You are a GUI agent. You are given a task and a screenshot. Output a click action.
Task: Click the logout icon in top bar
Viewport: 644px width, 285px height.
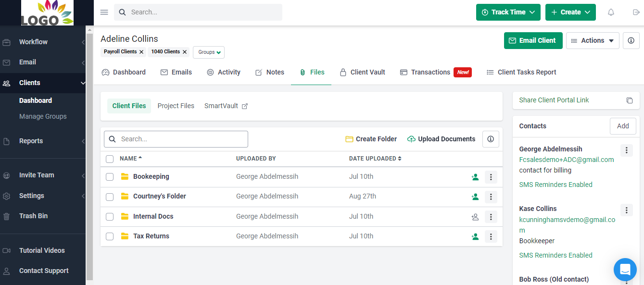[x=636, y=12]
